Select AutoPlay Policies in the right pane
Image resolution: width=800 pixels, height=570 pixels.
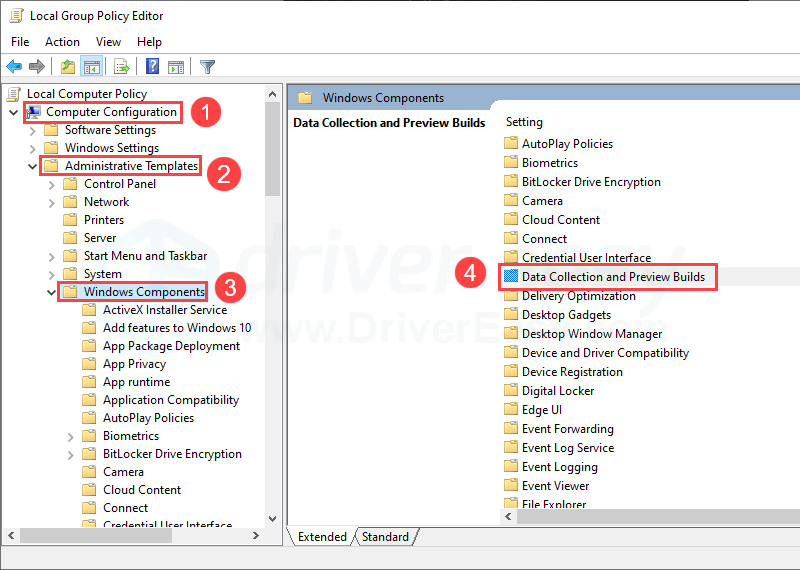(x=567, y=144)
